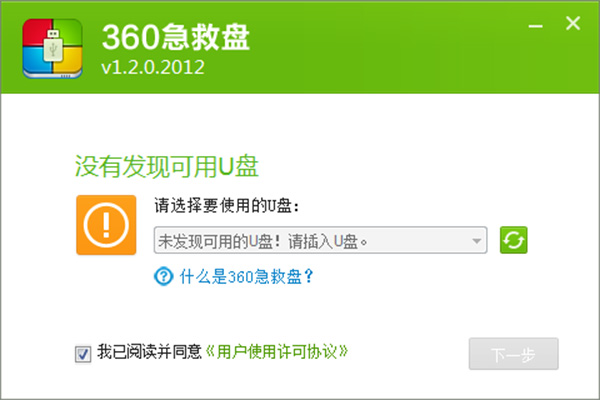Refresh the U盘 list with green button
The height and width of the screenshot is (400, 600).
[x=514, y=240]
